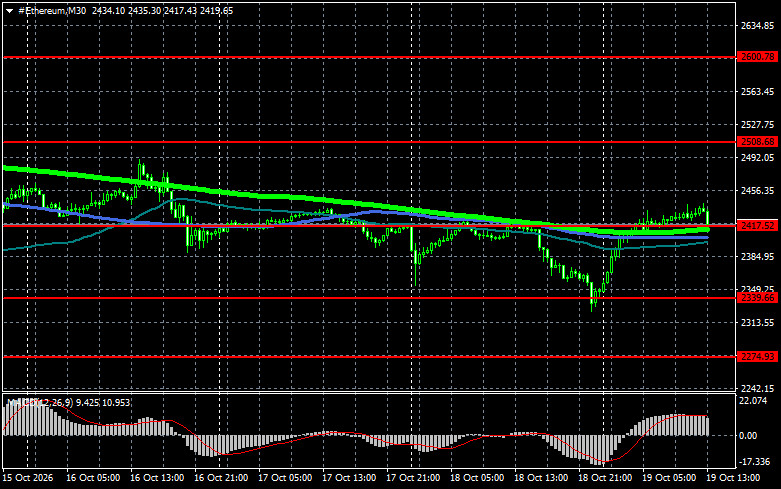Click the 2456.35 value on price scale
The image size is (781, 489).
757,191
